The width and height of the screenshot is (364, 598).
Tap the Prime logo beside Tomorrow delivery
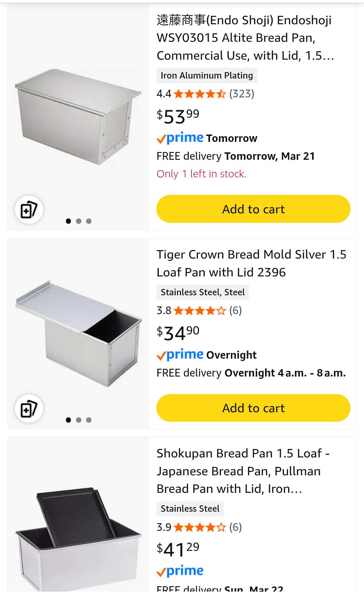coord(180,138)
